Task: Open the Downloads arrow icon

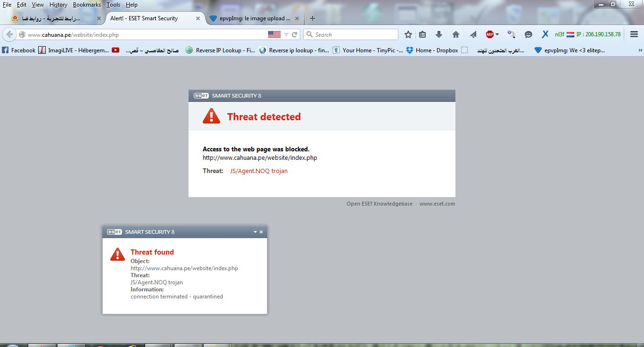Action: click(x=439, y=34)
